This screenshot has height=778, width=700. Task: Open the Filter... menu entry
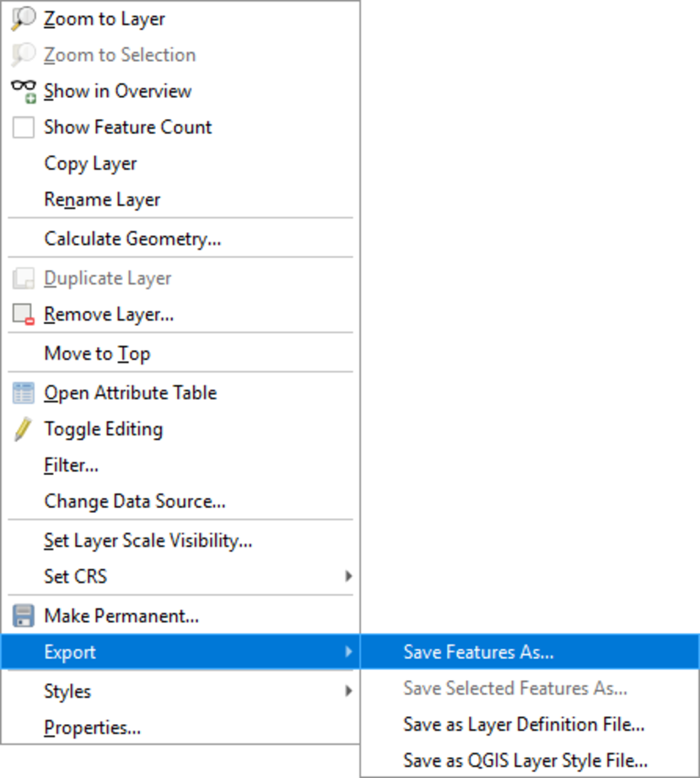(x=180, y=466)
